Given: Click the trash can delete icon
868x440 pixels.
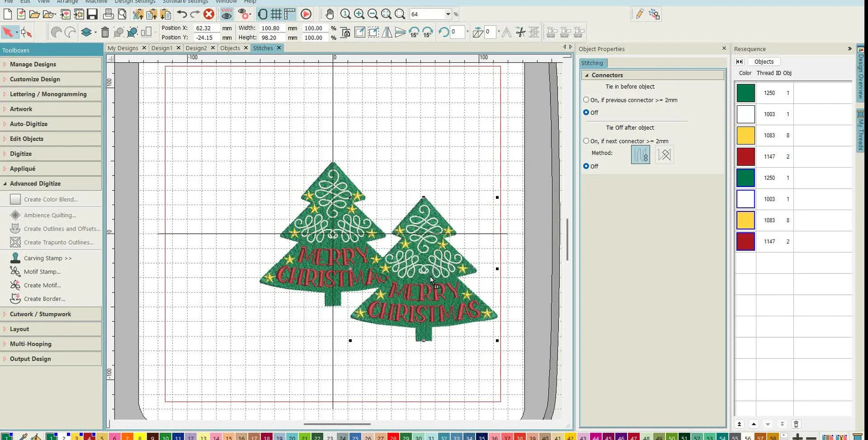Looking at the screenshot, I should pyautogui.click(x=105, y=33).
